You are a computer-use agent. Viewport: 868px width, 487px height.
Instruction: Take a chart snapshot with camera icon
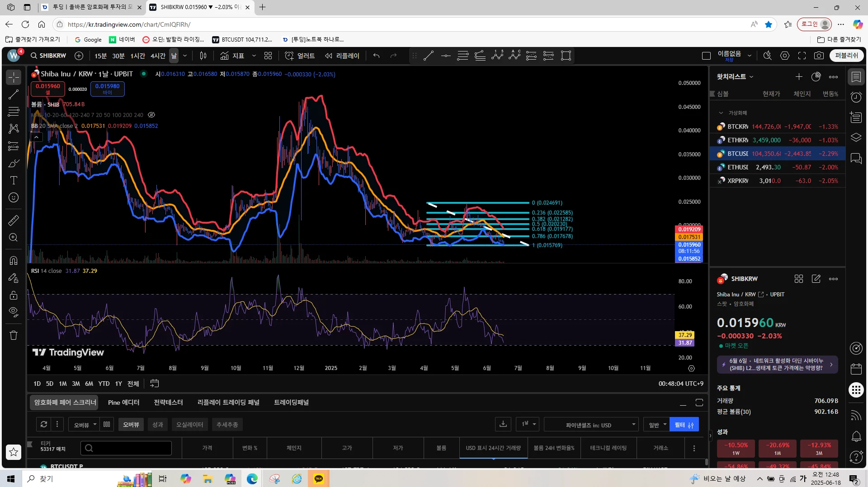point(819,56)
